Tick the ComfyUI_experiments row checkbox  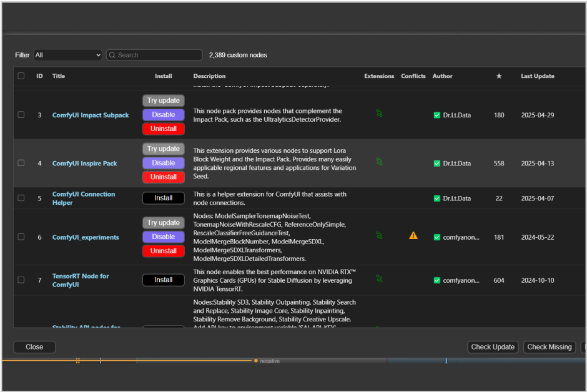[21, 237]
